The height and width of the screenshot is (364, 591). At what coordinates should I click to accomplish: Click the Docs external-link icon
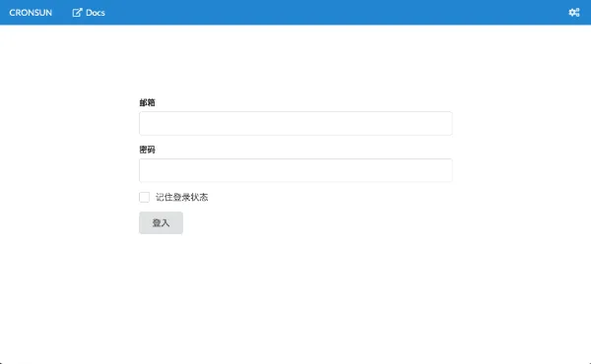click(77, 13)
